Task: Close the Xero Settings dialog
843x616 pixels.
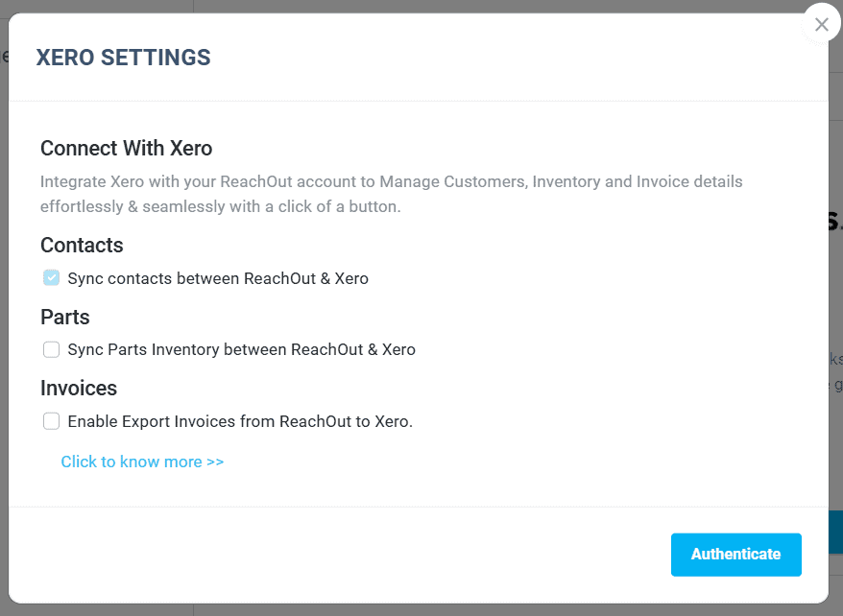Action: coord(821,24)
